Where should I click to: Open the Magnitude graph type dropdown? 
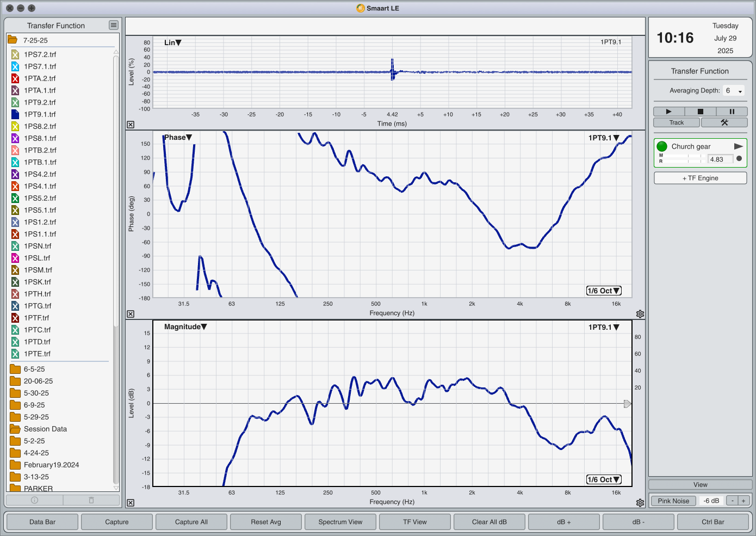click(x=185, y=326)
